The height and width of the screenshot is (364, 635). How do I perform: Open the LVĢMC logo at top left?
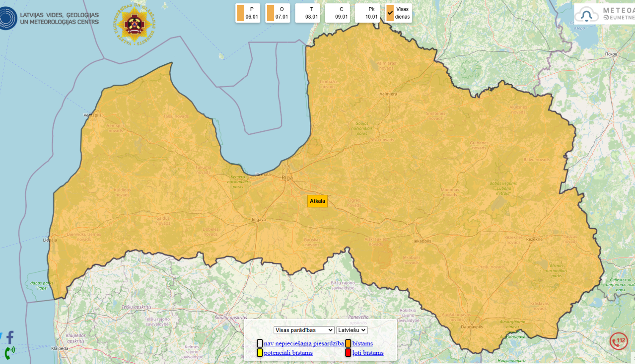[50, 18]
